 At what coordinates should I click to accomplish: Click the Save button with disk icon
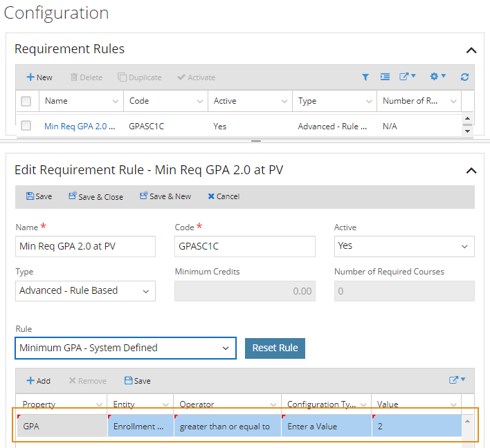(x=39, y=196)
